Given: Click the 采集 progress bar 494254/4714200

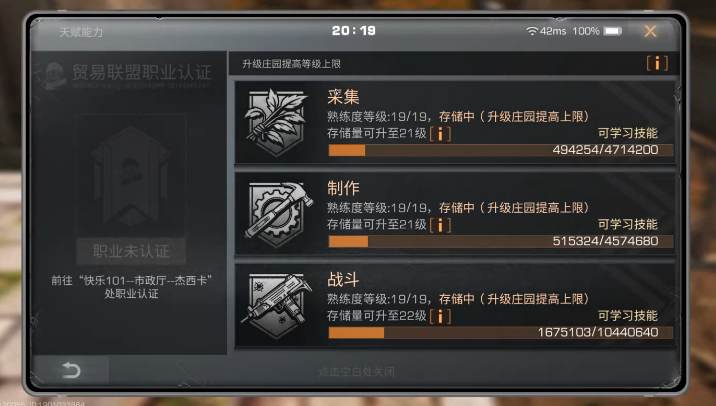Looking at the screenshot, I should [x=500, y=150].
